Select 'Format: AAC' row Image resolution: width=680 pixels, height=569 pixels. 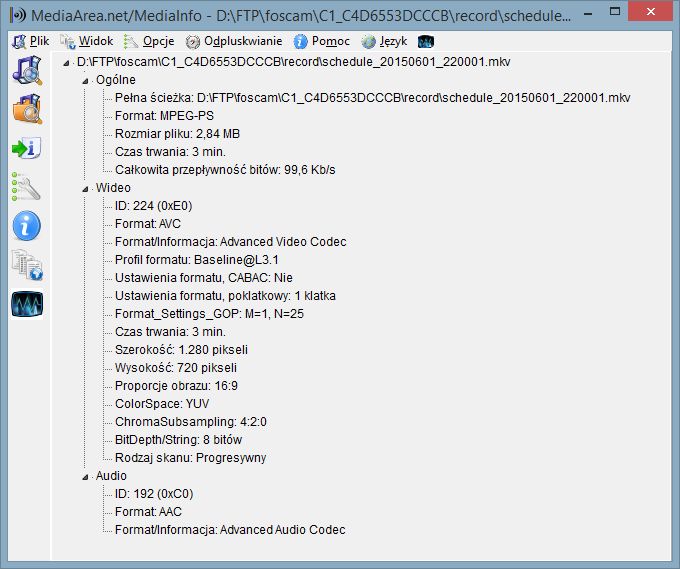click(x=148, y=512)
